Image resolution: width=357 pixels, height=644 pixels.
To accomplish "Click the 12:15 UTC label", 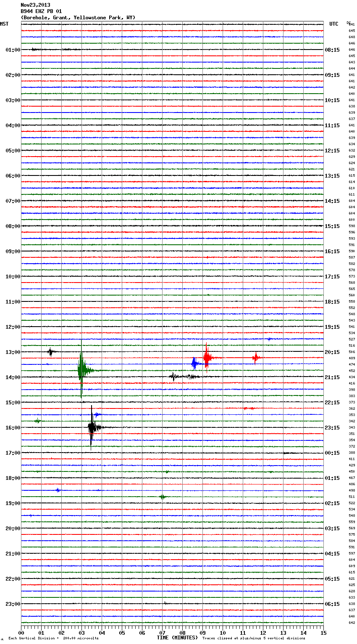I will click(x=332, y=151).
